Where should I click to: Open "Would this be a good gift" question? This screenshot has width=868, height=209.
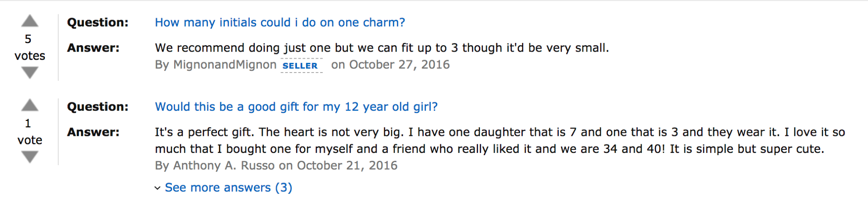[x=296, y=107]
